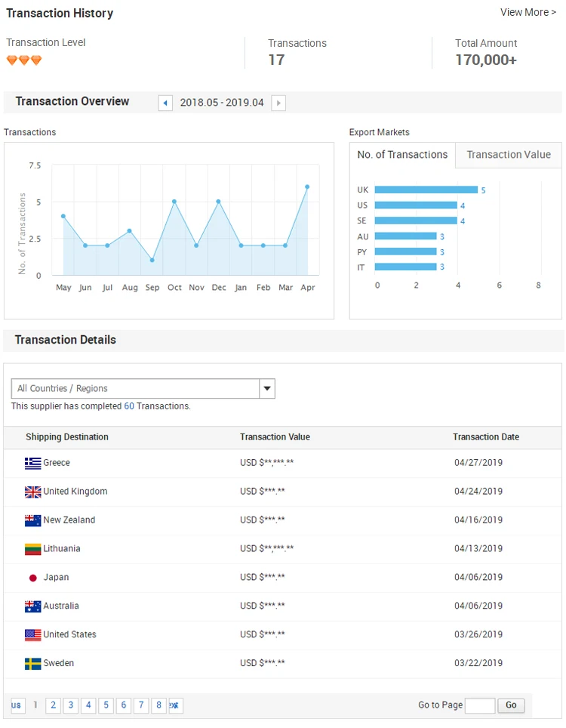Click the April data point on line chart

tap(307, 187)
